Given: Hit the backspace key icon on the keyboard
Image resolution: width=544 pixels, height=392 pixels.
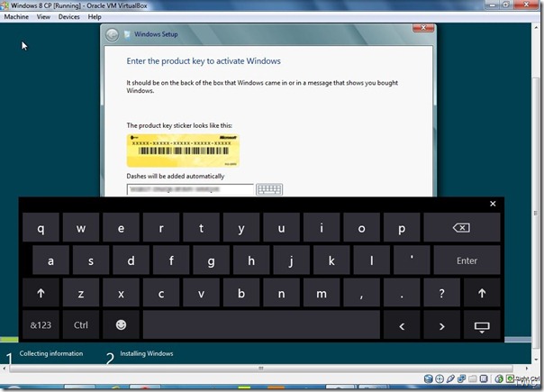Looking at the screenshot, I should point(462,228).
